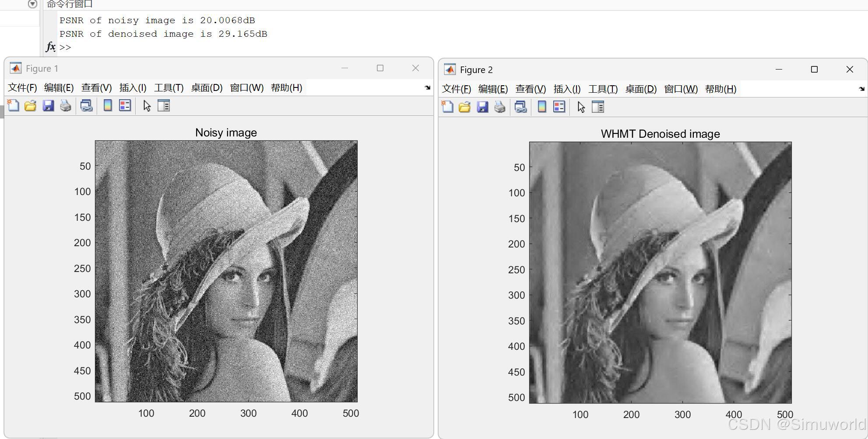Click the Noisy image plot

[226, 271]
